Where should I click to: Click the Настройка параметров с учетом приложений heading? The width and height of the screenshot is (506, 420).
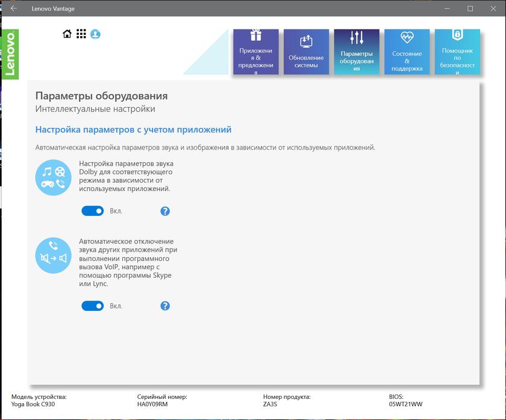coord(133,130)
